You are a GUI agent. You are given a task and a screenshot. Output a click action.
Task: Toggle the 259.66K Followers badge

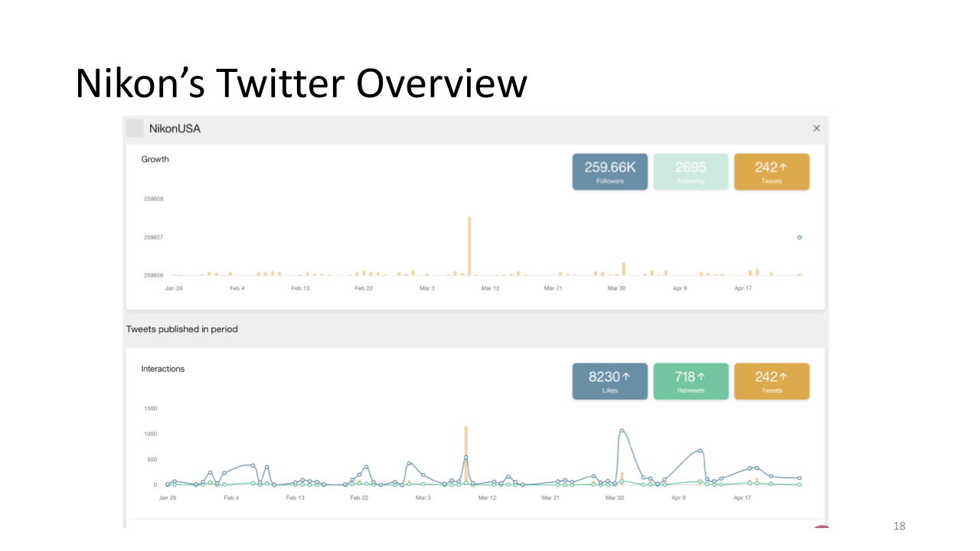point(609,171)
